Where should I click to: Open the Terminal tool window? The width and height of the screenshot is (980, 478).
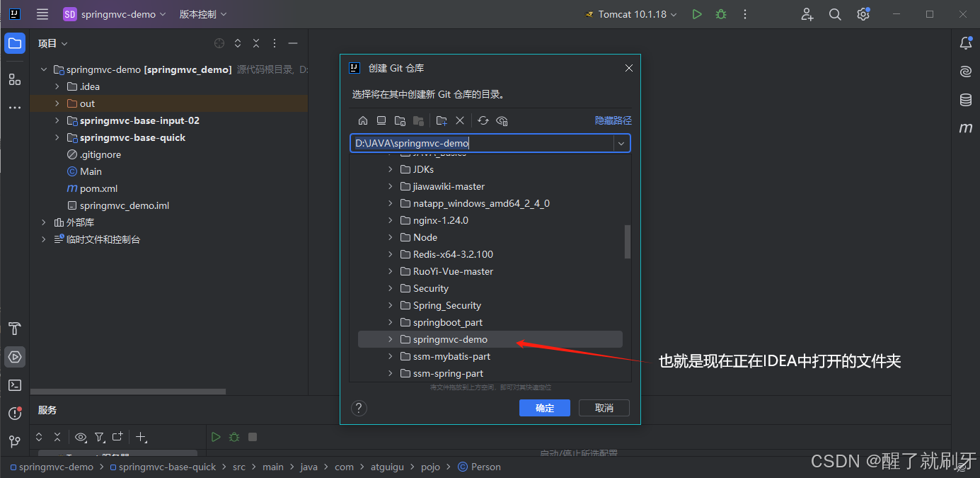coord(15,385)
